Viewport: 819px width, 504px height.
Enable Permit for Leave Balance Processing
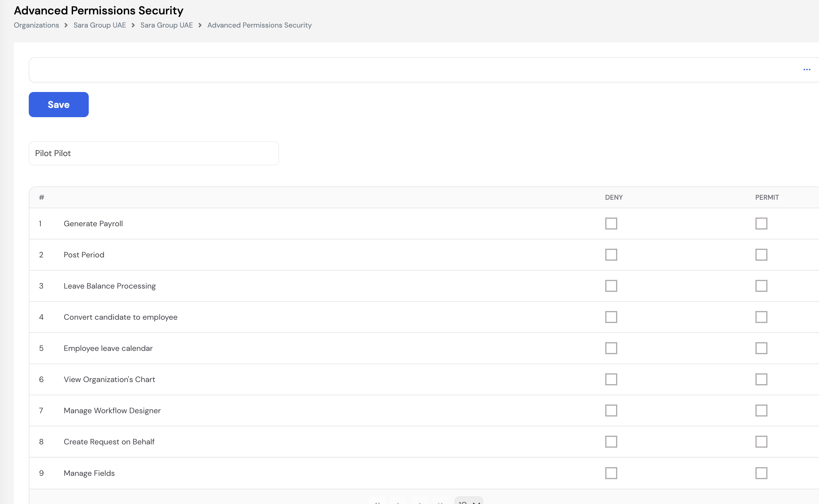click(761, 286)
